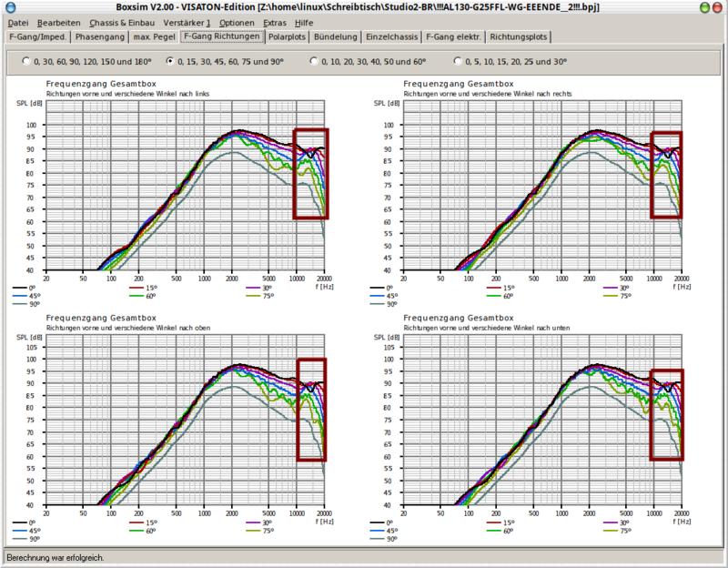Go to the Polarplots tab

pos(288,37)
